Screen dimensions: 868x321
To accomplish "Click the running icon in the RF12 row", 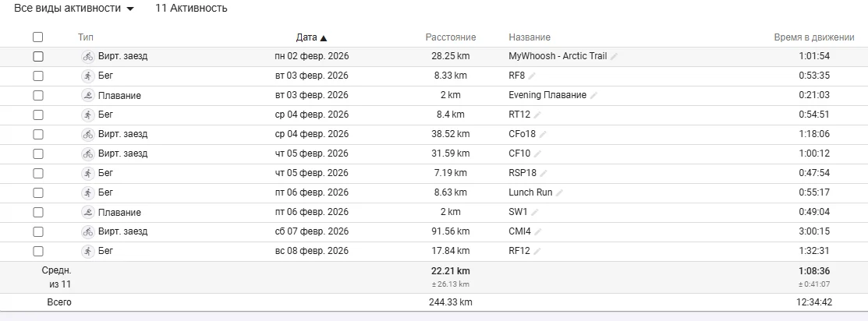I will point(87,251).
